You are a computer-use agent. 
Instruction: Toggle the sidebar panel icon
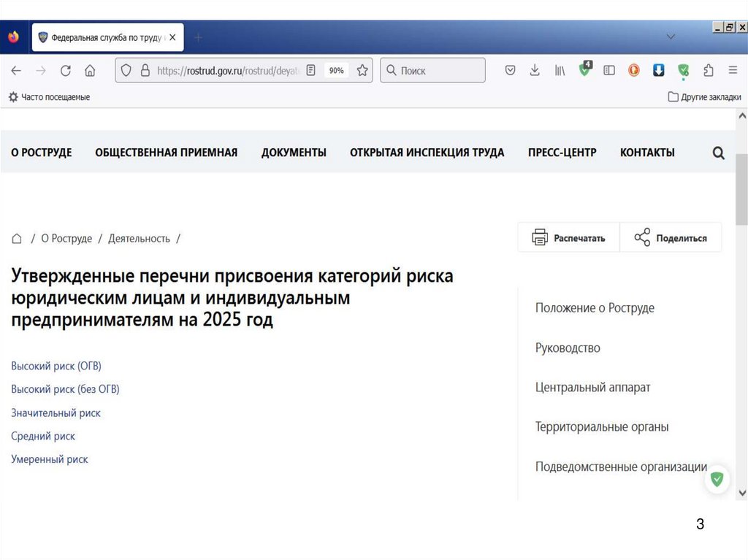point(609,71)
